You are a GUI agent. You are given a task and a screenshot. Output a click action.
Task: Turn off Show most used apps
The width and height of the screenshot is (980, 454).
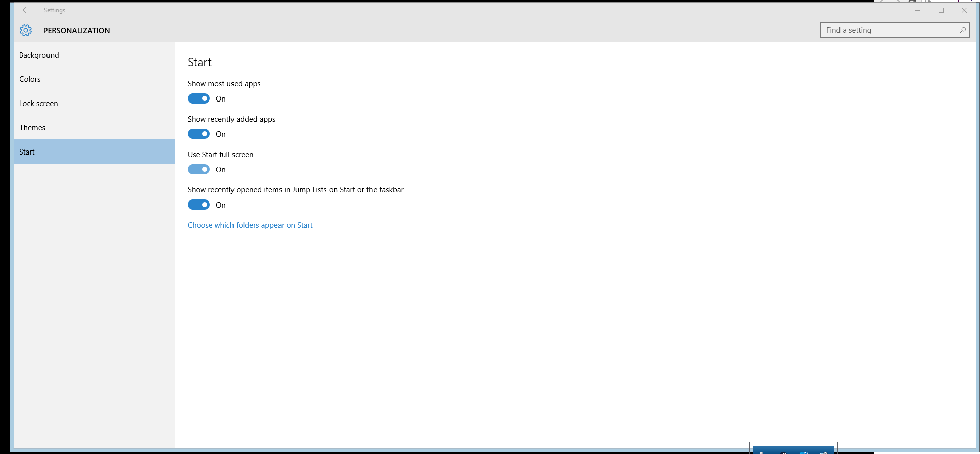[199, 99]
